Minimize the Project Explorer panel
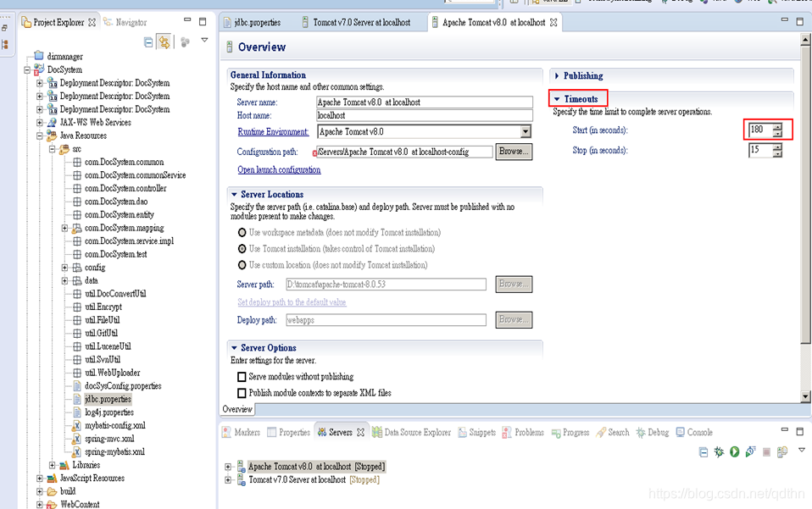Image resolution: width=812 pixels, height=509 pixels. (187, 20)
